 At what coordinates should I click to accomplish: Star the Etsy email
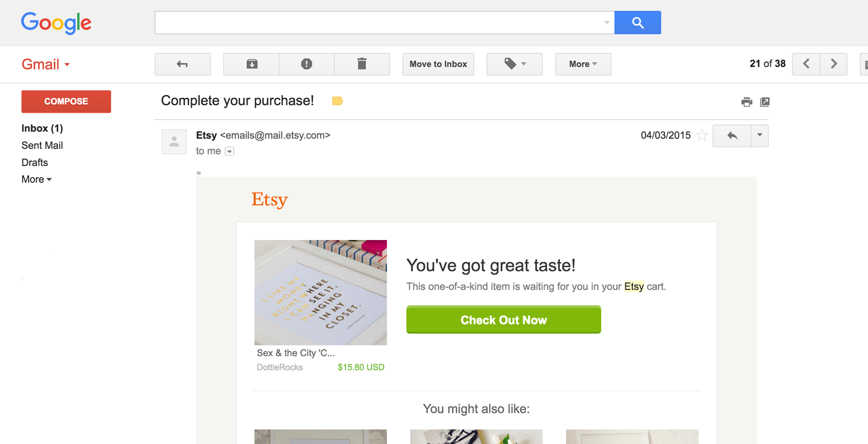point(702,135)
